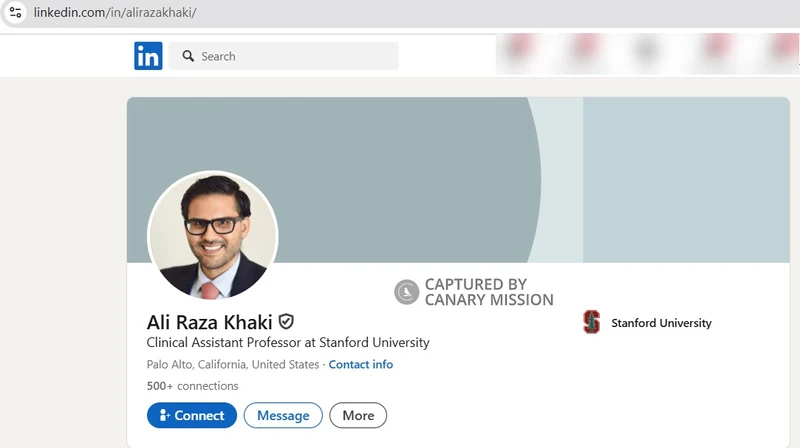The width and height of the screenshot is (800, 448).
Task: Click the verification shield badge beside the name
Action: click(x=286, y=321)
